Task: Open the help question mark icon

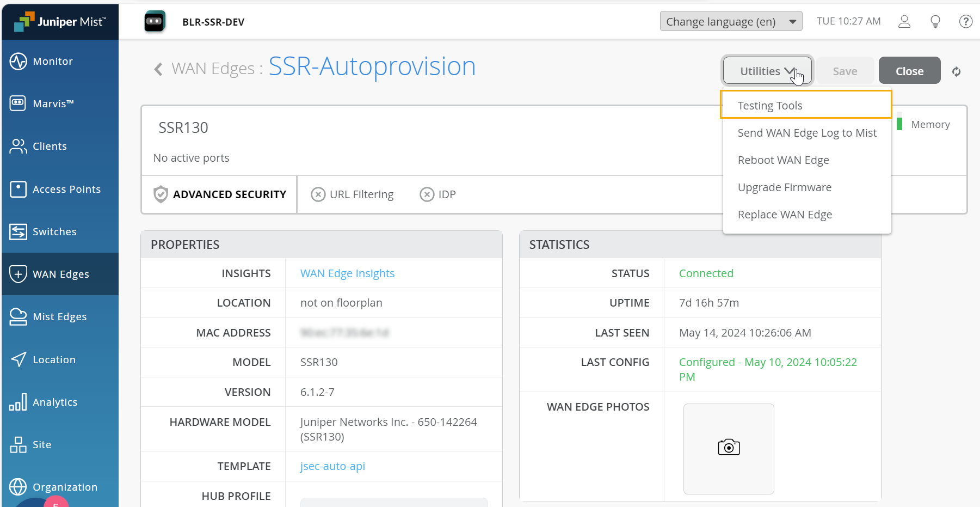Action: point(966,22)
